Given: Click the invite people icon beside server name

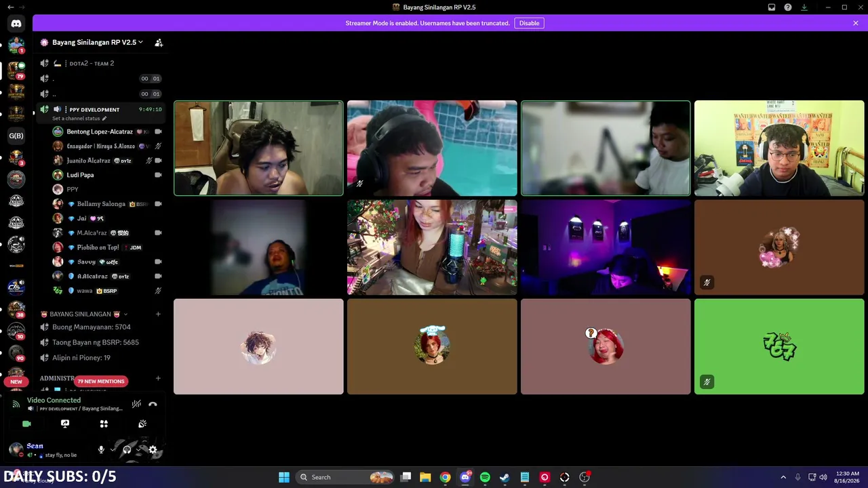Looking at the screenshot, I should [159, 43].
